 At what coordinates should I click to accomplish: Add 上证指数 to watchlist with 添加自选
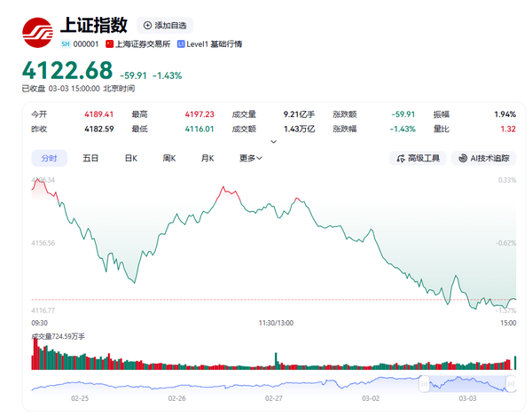(x=165, y=26)
